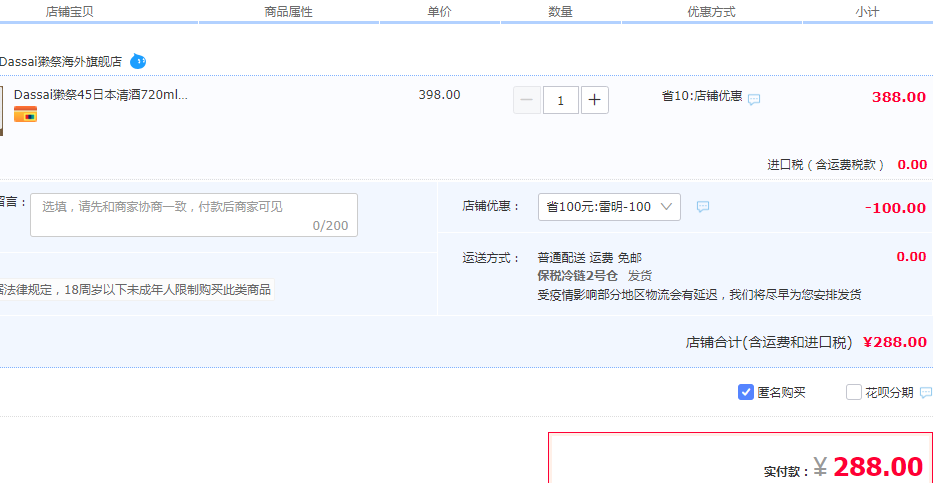This screenshot has height=483, width=942.
Task: Click the 小计 column header
Action: click(x=868, y=11)
